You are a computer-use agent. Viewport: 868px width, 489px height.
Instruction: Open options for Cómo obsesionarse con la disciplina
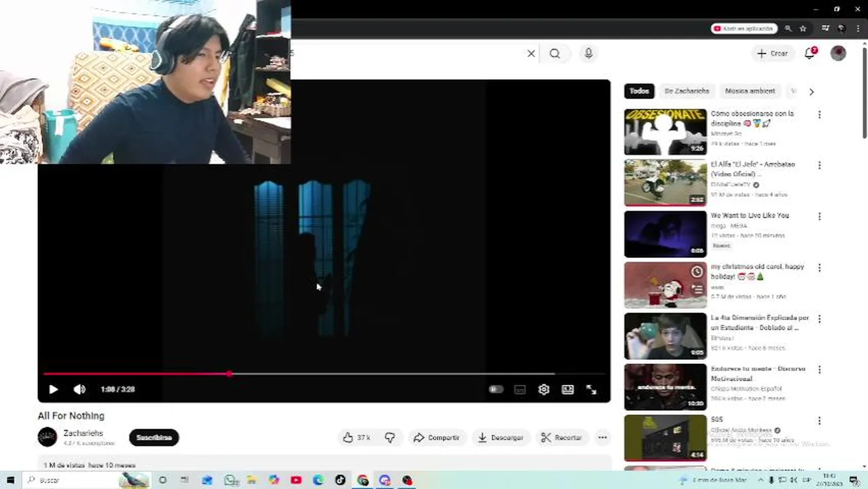pyautogui.click(x=819, y=115)
